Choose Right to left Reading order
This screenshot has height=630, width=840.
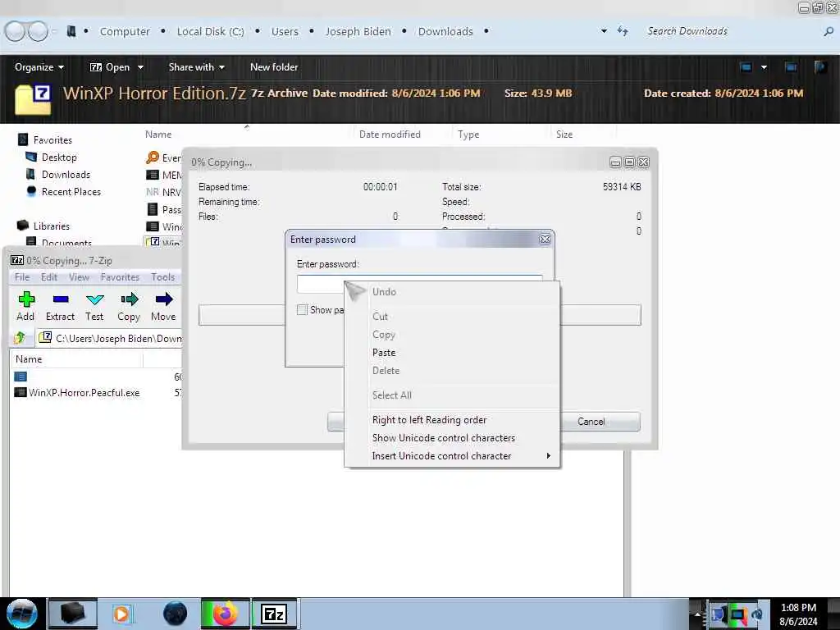point(429,419)
